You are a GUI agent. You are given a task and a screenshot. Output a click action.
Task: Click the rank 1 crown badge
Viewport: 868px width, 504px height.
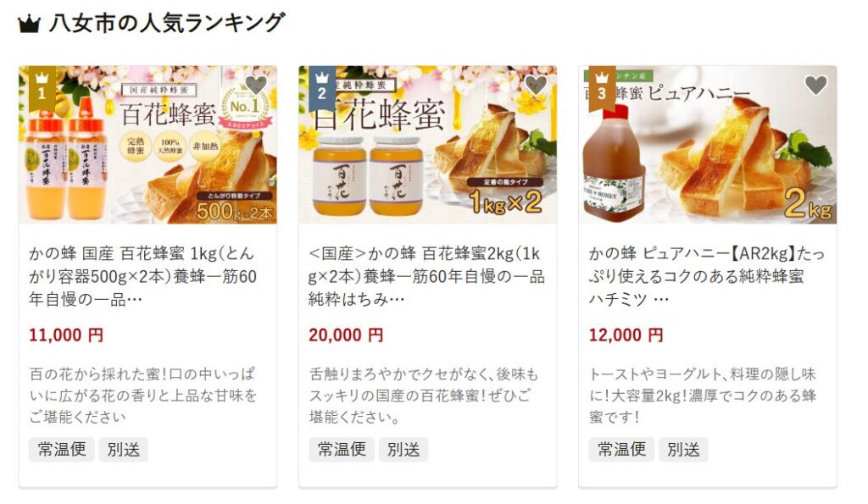click(x=42, y=88)
